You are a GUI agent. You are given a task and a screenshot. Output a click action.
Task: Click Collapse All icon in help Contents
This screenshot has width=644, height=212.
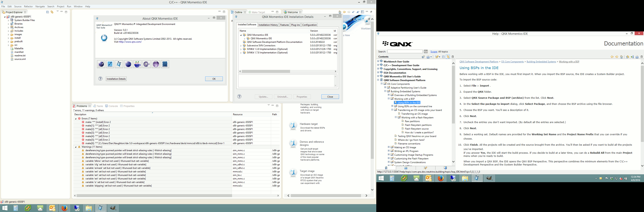tap(444, 57)
